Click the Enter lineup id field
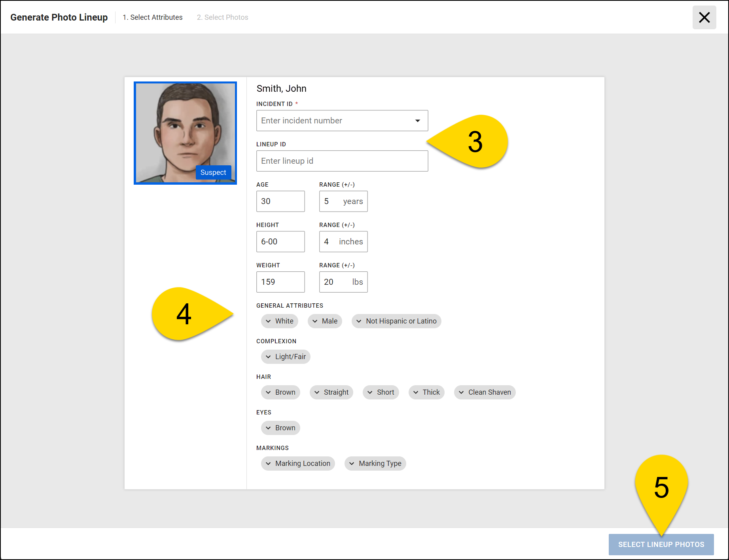 coord(342,161)
